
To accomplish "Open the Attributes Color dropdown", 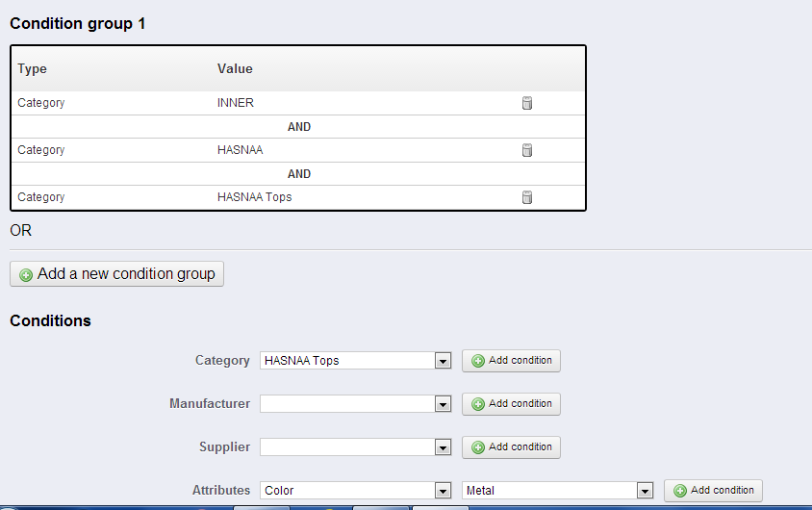I will pyautogui.click(x=355, y=491).
